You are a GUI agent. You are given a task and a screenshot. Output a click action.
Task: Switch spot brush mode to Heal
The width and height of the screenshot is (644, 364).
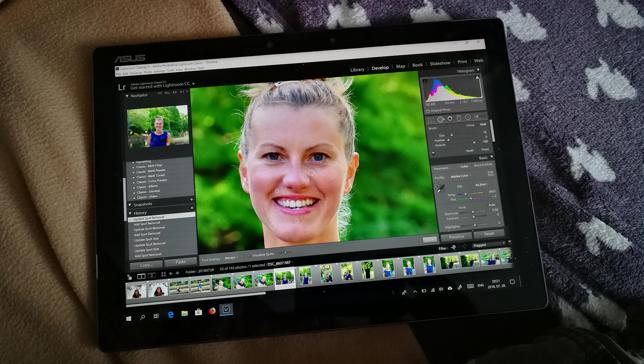483,124
